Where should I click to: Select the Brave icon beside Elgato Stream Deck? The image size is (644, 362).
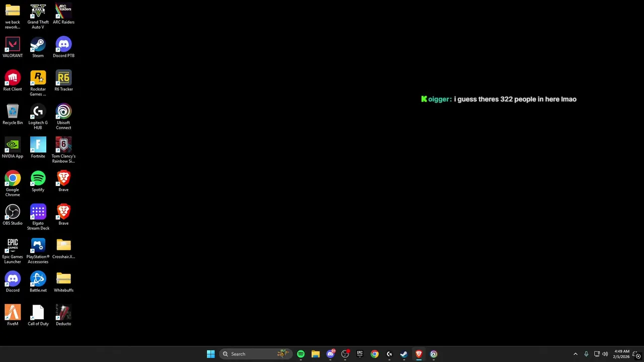(x=63, y=215)
